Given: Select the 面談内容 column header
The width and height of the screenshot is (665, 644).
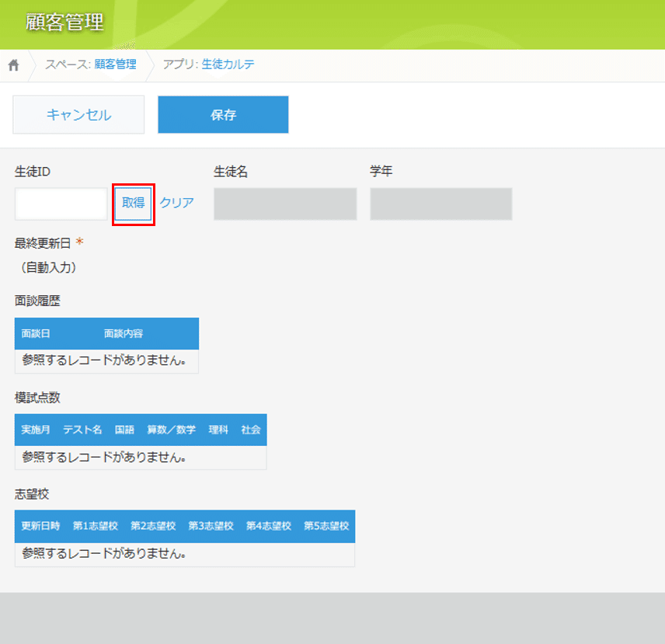Looking at the screenshot, I should click(124, 334).
